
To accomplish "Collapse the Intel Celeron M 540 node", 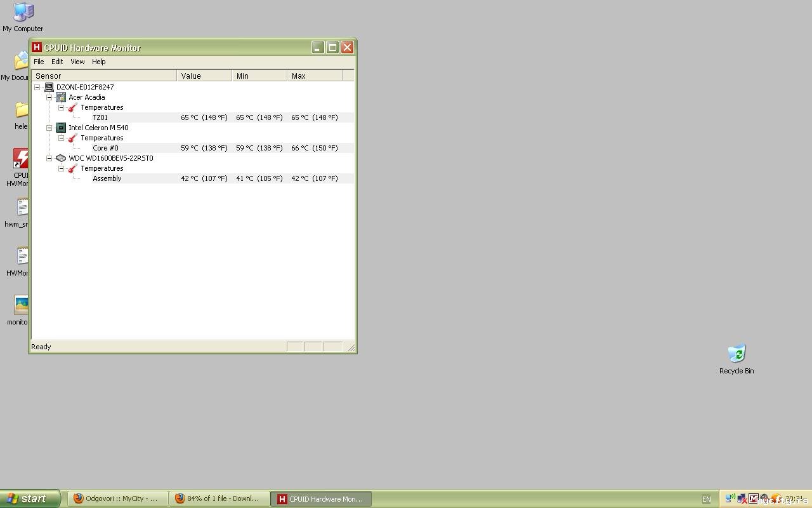I will [x=49, y=128].
